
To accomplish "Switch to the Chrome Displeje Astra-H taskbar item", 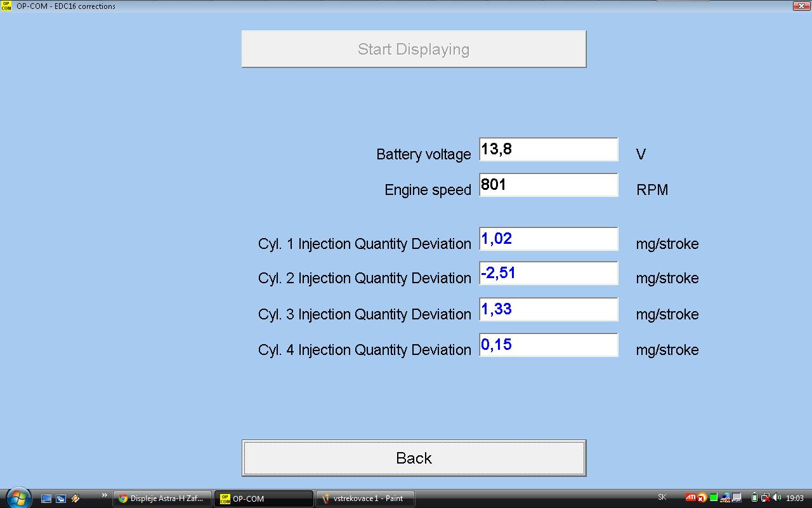I will point(162,498).
